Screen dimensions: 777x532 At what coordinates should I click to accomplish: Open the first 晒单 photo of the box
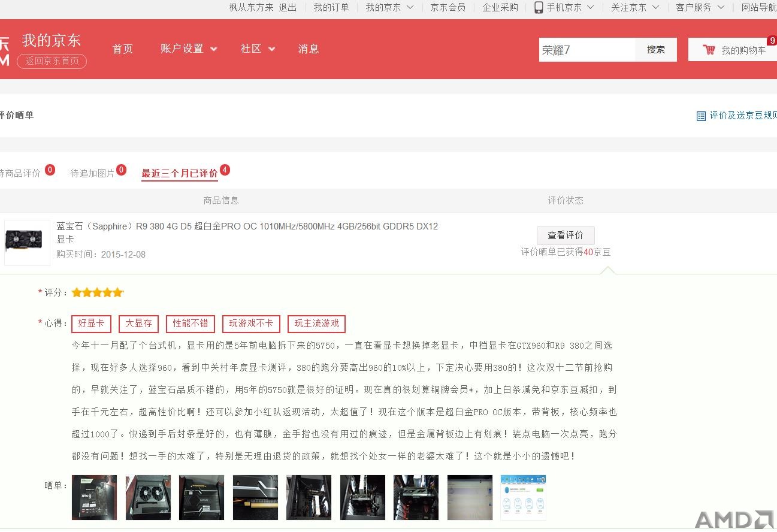coord(94,497)
